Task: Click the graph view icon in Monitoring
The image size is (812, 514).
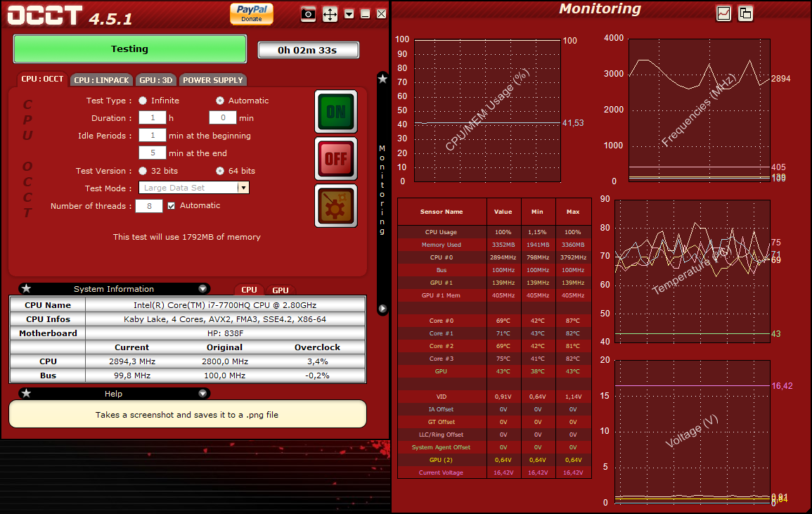Action: pyautogui.click(x=723, y=13)
